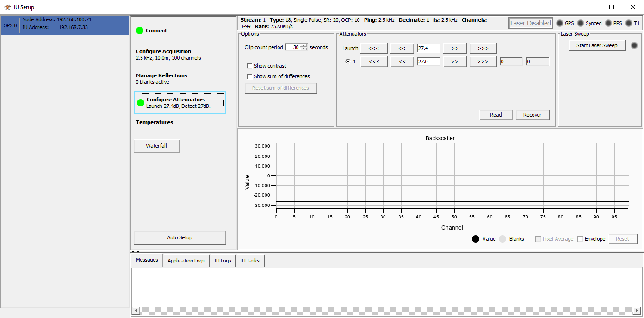644x318 pixels.
Task: Click the green Connect status light
Action: tap(139, 30)
